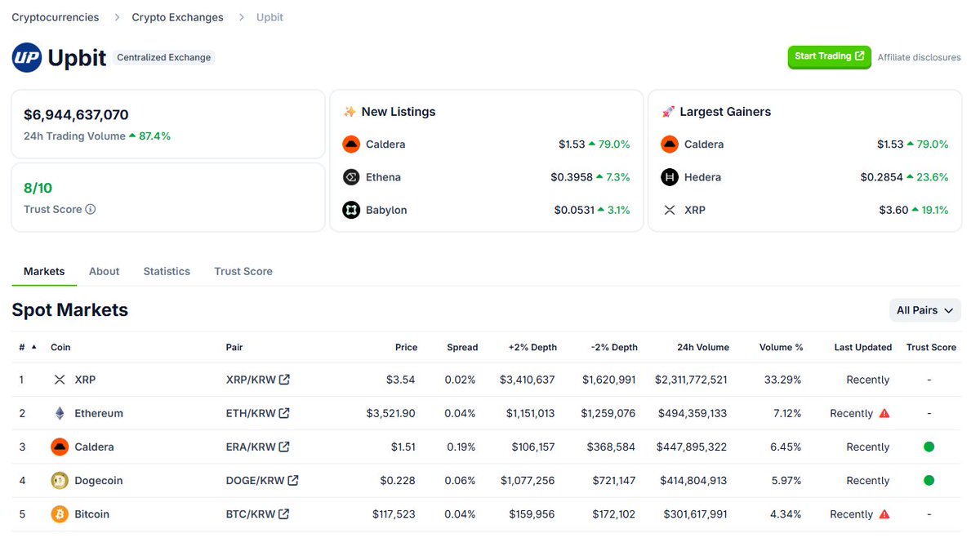Switch to the Markets tab

44,271
